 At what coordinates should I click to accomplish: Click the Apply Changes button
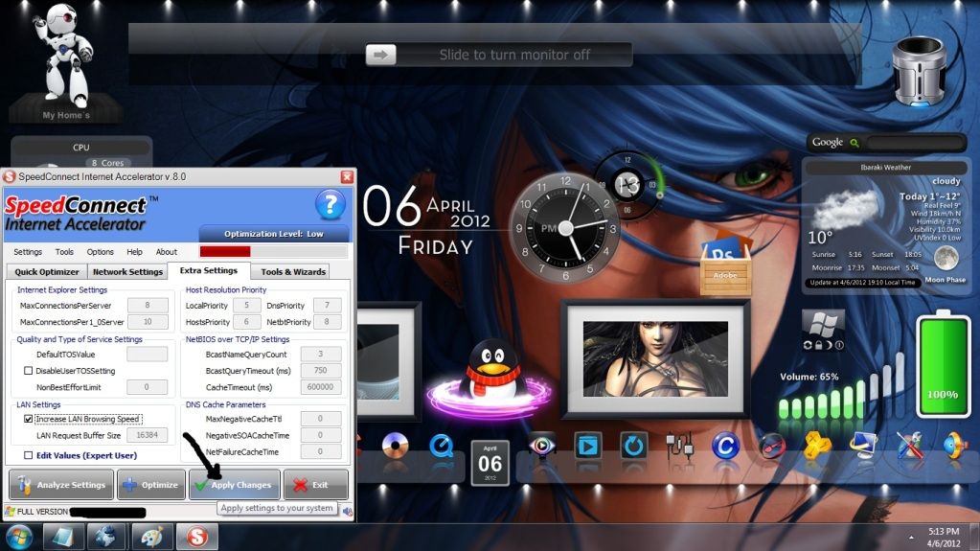tap(235, 485)
